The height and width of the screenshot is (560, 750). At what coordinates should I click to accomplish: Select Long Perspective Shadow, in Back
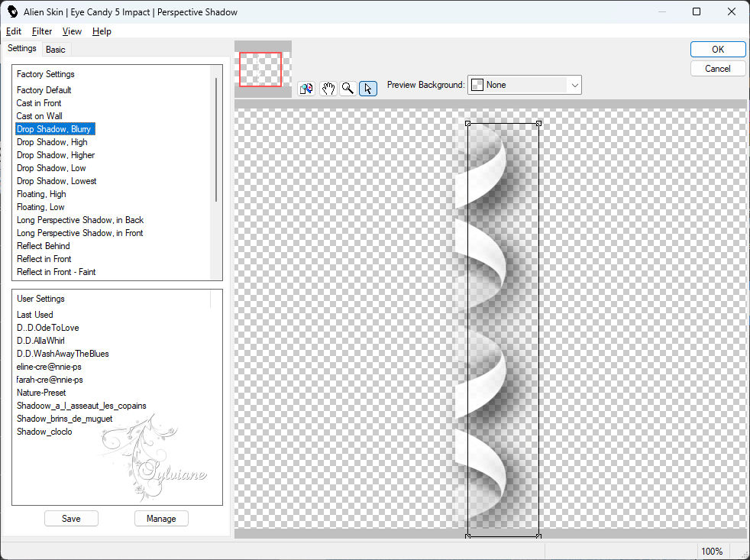tap(80, 220)
